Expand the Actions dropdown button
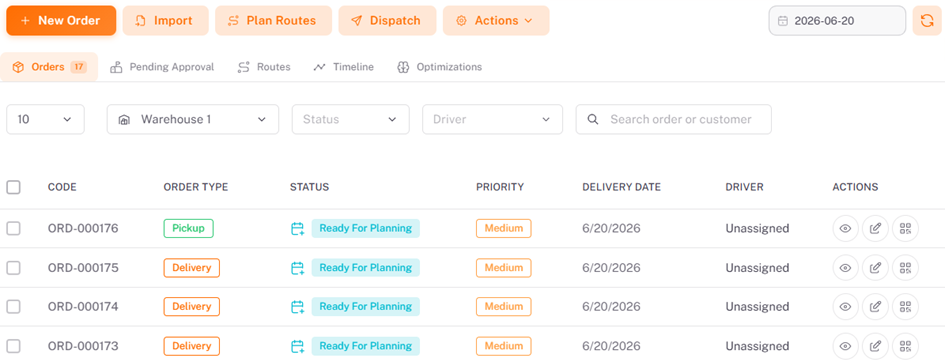Image resolution: width=945 pixels, height=362 pixels. (x=496, y=20)
